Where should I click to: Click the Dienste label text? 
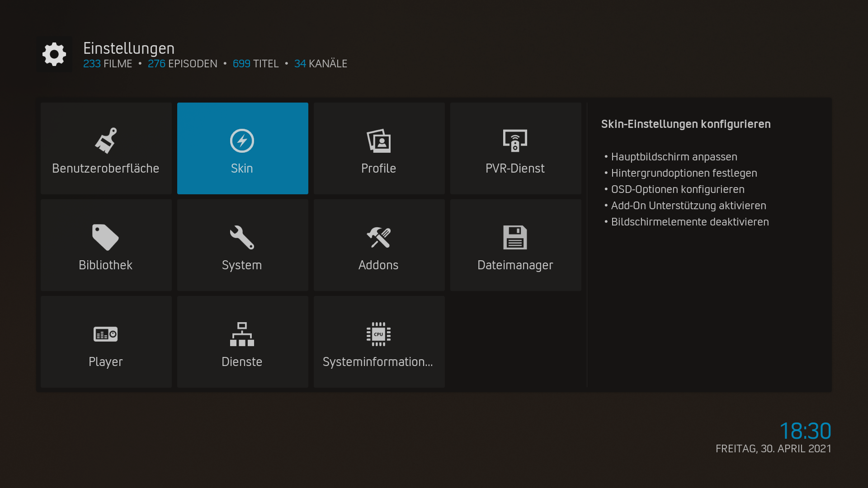click(x=242, y=362)
